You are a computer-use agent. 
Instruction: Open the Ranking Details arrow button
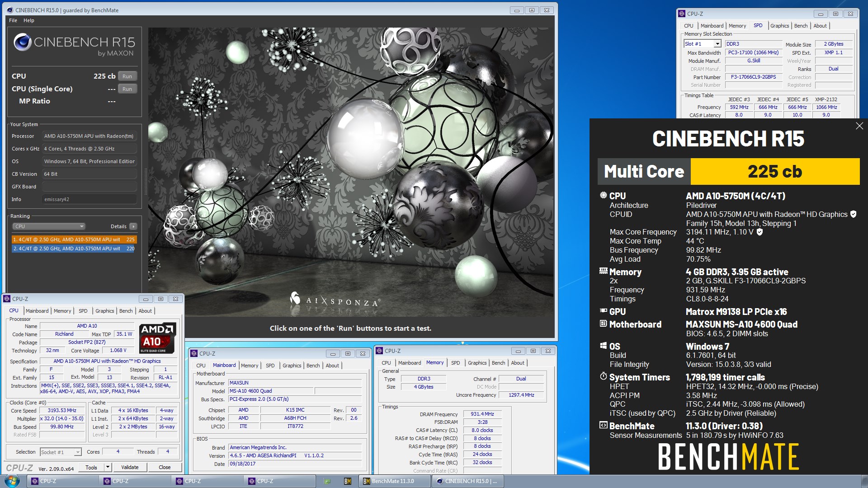[x=133, y=226]
